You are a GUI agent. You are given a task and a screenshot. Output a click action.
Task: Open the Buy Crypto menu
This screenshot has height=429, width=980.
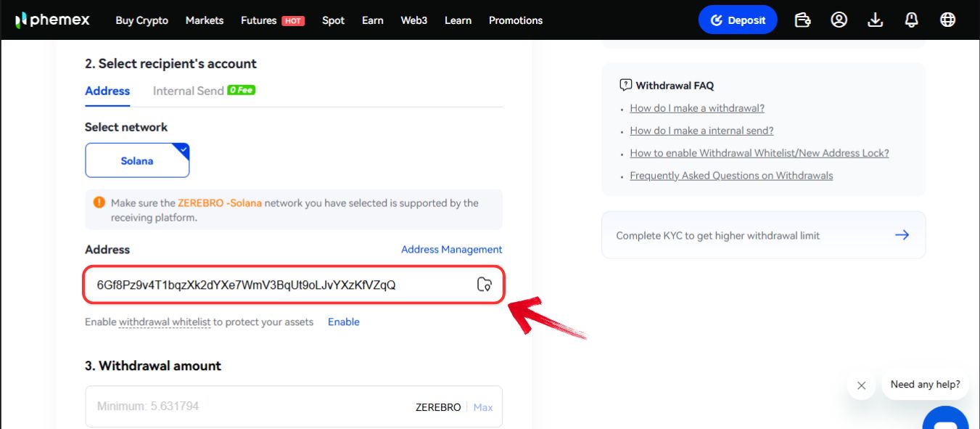point(142,20)
